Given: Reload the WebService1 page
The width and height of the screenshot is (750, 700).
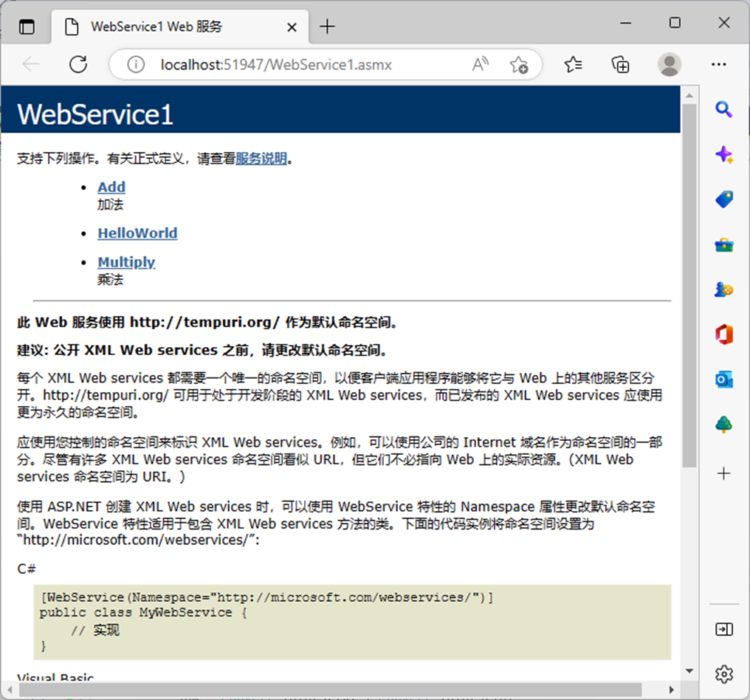Looking at the screenshot, I should [x=78, y=64].
